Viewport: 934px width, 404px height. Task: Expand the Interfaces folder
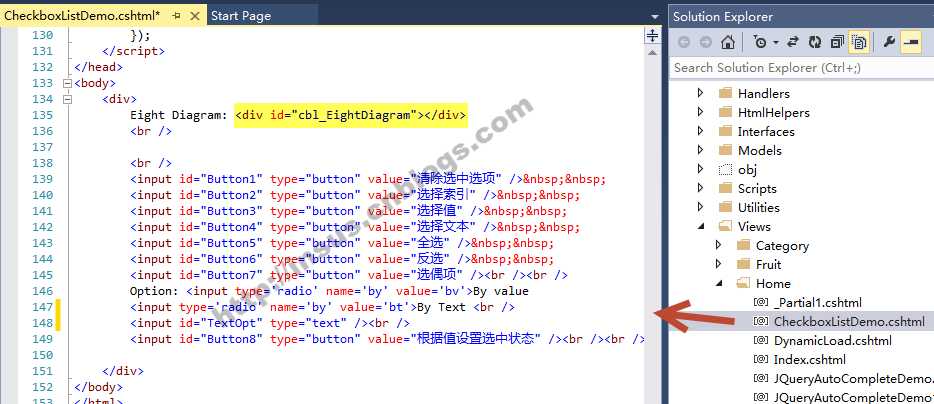tap(701, 131)
